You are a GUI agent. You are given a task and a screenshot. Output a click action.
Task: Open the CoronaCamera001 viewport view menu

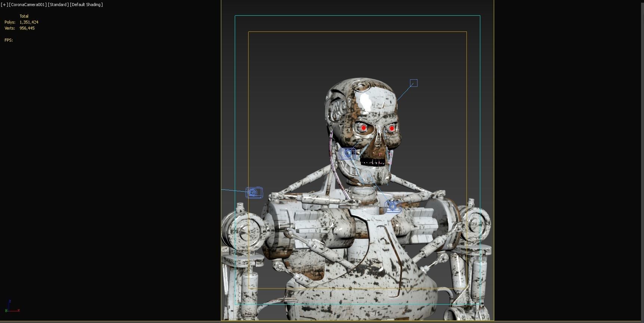(x=28, y=4)
